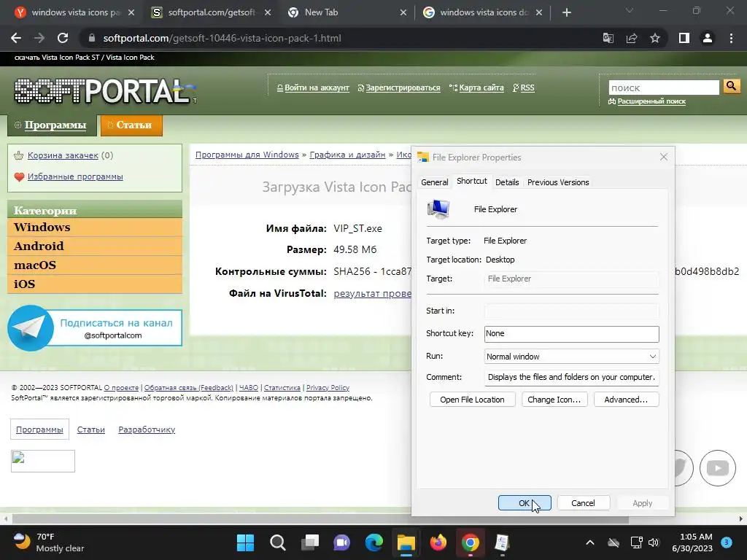The width and height of the screenshot is (747, 560).
Task: Open the weather widget
Action: coord(47,542)
